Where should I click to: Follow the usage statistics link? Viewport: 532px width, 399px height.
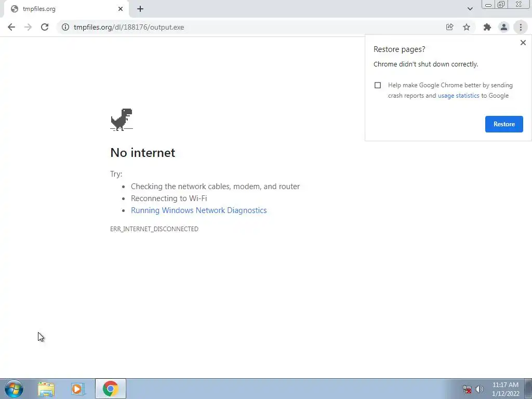458,96
